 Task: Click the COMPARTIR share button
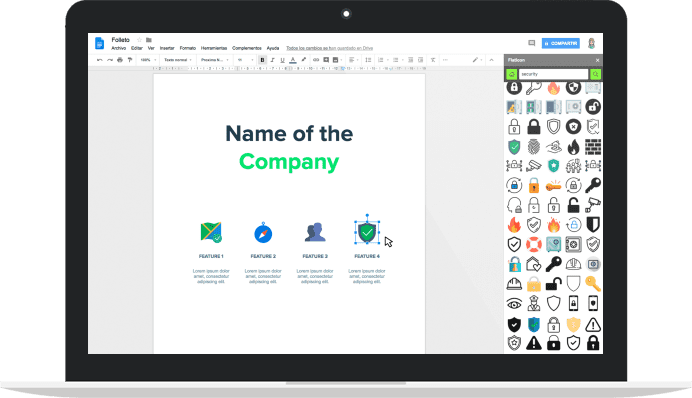pos(560,43)
